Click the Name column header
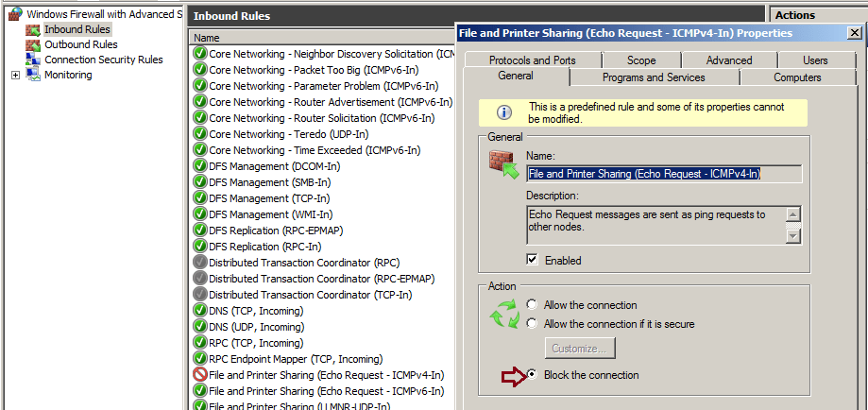The image size is (868, 410). point(321,38)
